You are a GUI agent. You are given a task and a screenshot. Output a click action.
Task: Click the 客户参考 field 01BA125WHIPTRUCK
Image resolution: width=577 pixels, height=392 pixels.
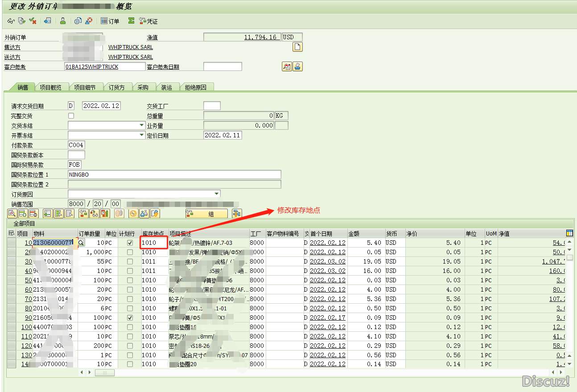pos(105,66)
